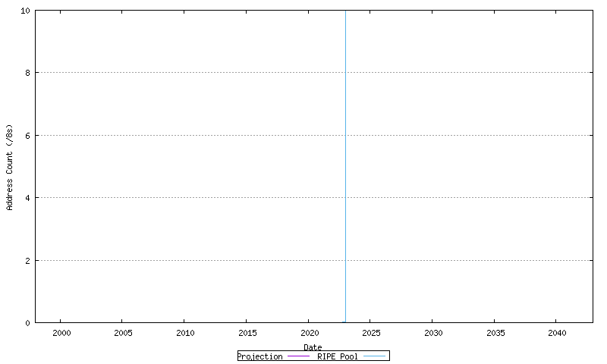Select the 2005 x-axis tick label
Screen dimensions: 607x364
(123, 333)
